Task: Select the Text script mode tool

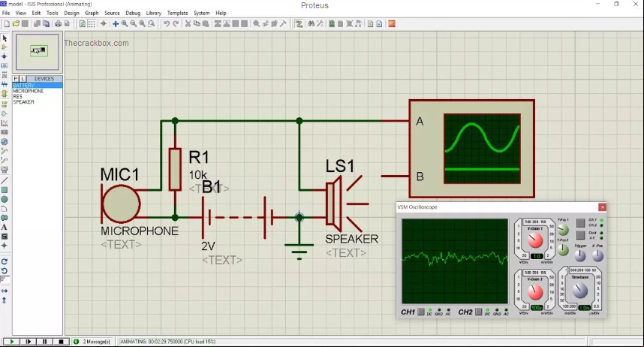Action: coord(5,75)
